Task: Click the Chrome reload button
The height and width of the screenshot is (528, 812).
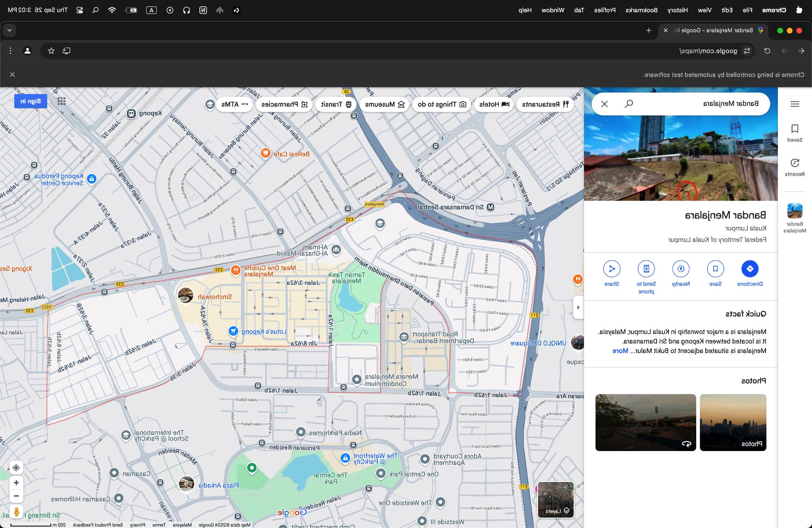Action: pos(767,51)
